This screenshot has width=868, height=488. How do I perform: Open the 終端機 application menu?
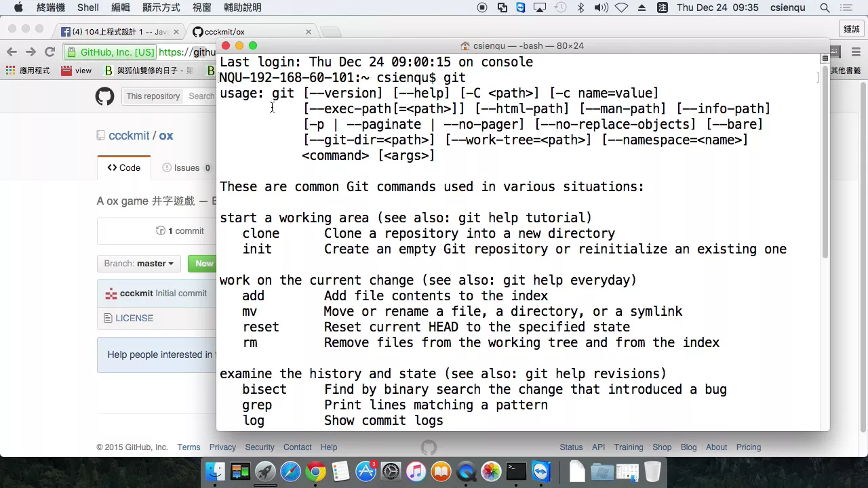(51, 7)
